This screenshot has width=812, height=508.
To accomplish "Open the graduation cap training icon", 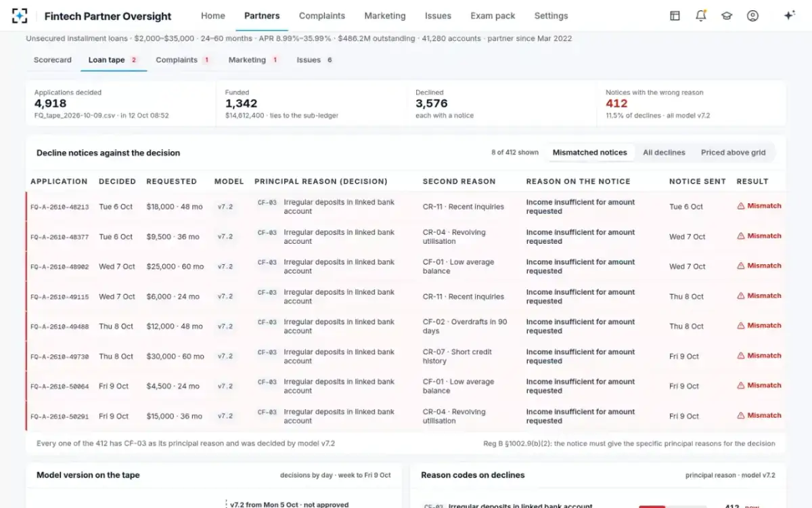I will tap(727, 16).
